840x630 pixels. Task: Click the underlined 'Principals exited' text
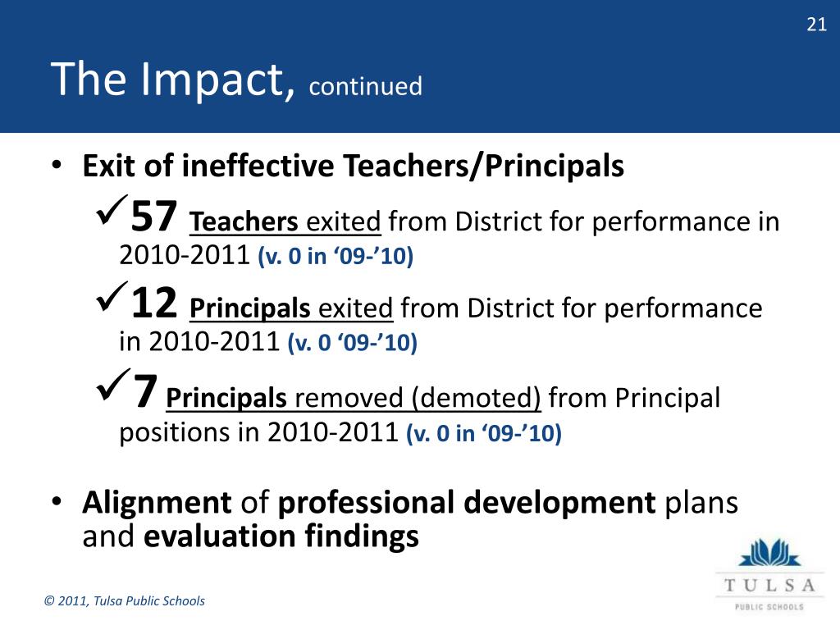(291, 308)
